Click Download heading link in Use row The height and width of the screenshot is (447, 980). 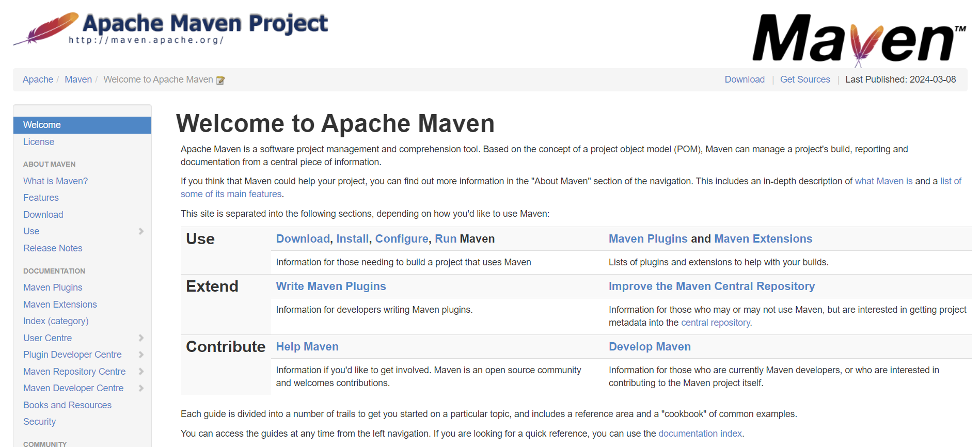pyautogui.click(x=303, y=239)
